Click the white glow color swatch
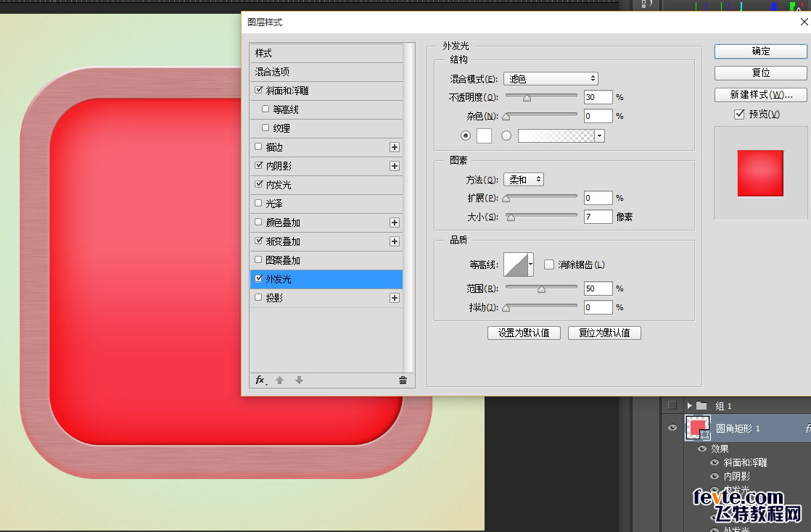 tap(484, 136)
